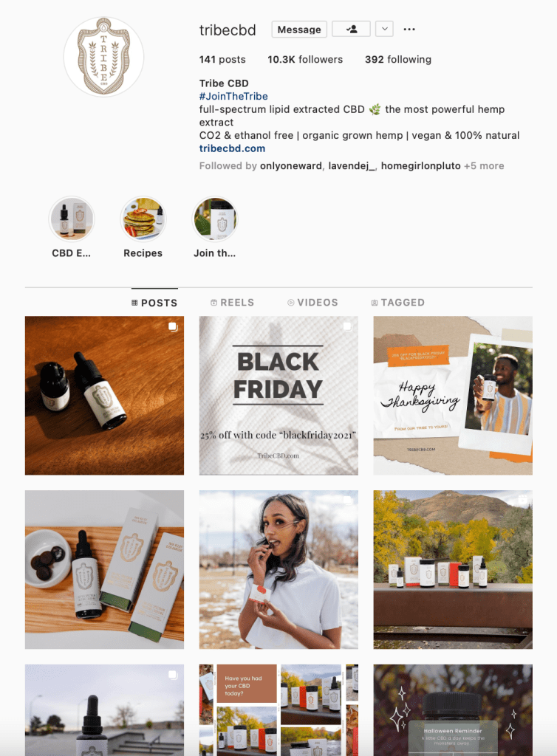Open the tribecbd.com website link
The image size is (557, 756).
click(232, 148)
